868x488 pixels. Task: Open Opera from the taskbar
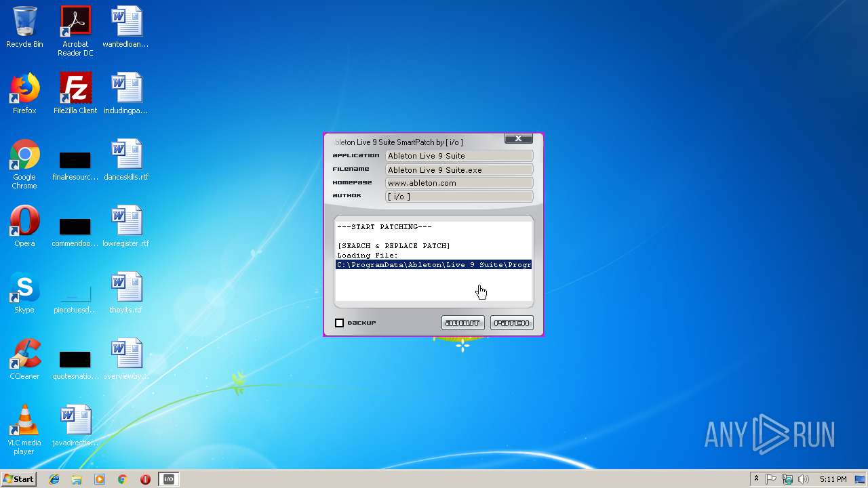pos(145,479)
